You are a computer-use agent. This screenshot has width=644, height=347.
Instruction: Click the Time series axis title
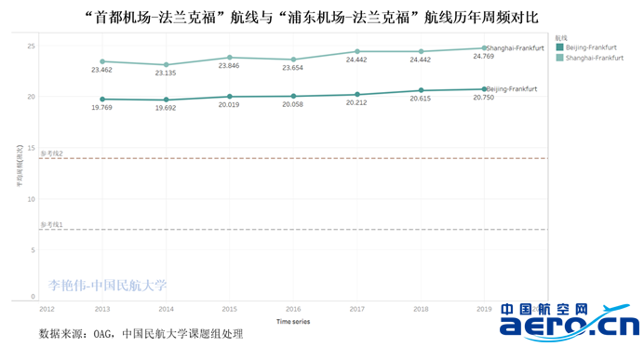(293, 322)
